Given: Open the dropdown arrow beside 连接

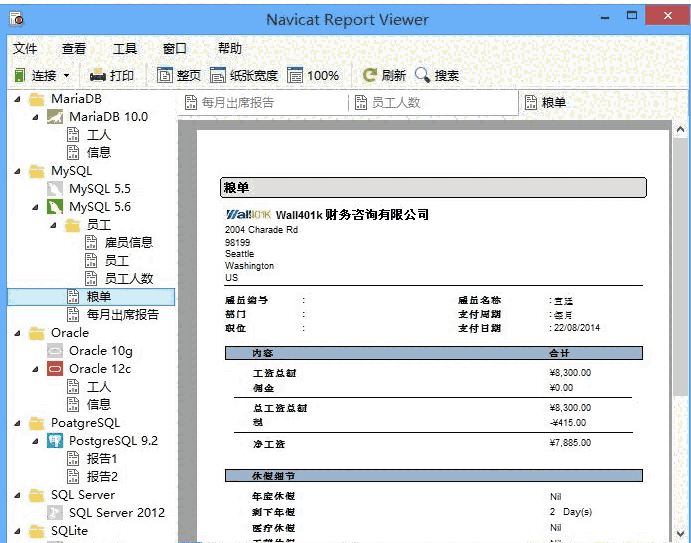Looking at the screenshot, I should pos(67,75).
